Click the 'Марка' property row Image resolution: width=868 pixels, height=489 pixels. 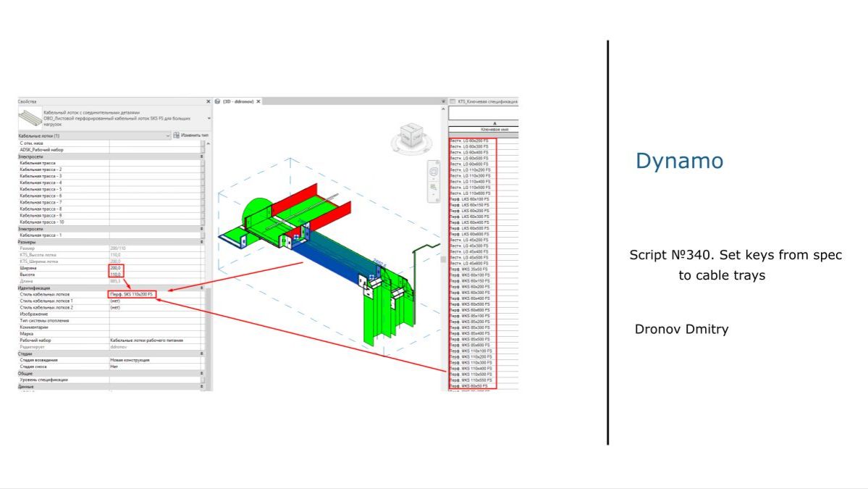point(111,334)
